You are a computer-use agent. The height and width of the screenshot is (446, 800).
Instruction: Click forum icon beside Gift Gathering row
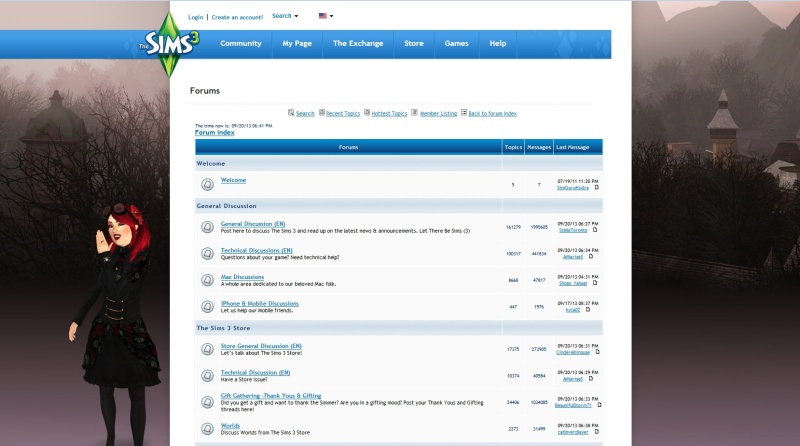coord(207,402)
